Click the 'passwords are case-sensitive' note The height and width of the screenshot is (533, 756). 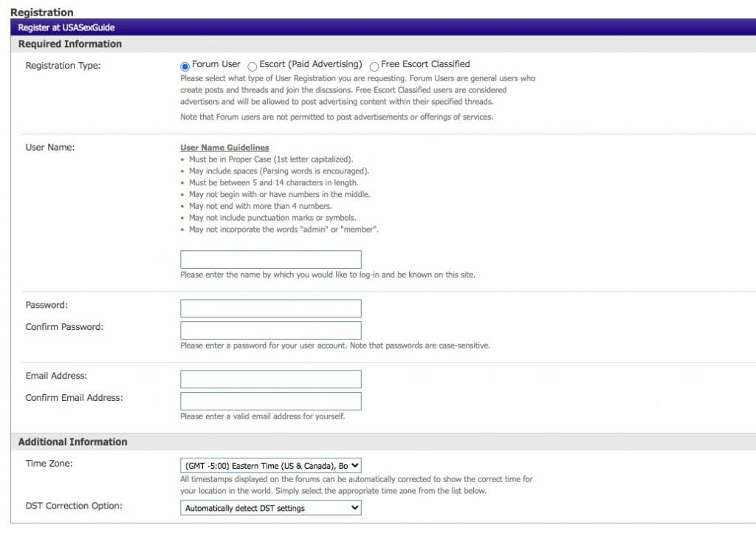(x=335, y=345)
